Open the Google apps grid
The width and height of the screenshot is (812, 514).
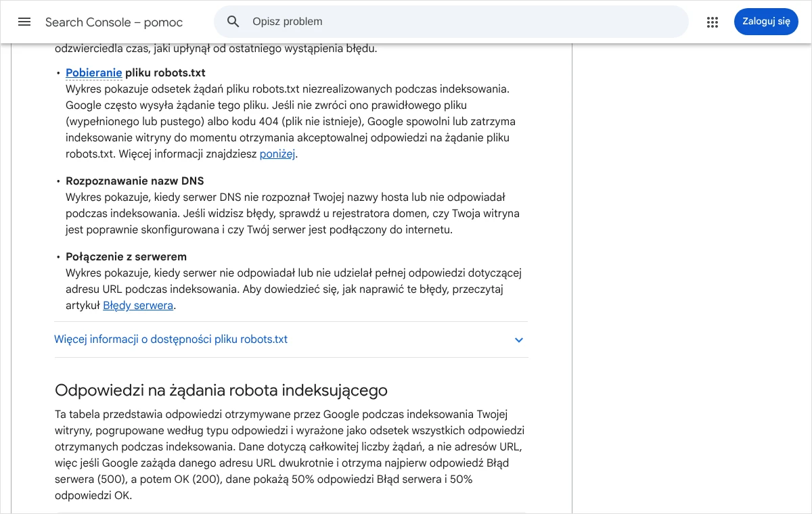pos(712,22)
